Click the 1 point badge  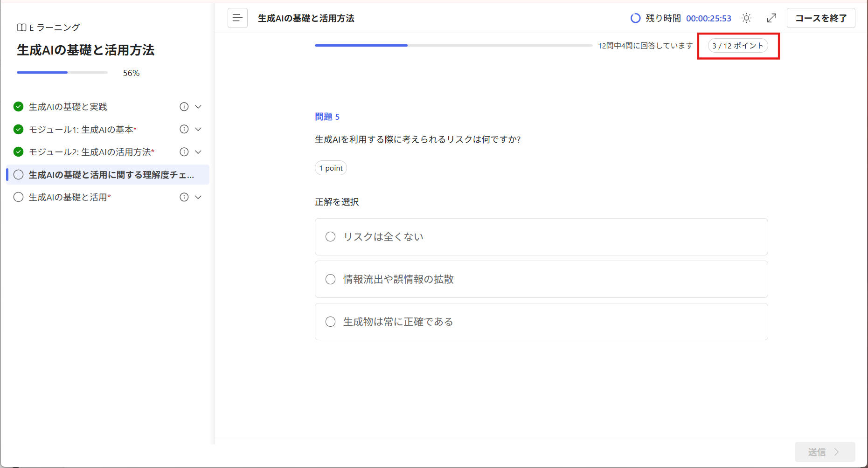pos(331,168)
